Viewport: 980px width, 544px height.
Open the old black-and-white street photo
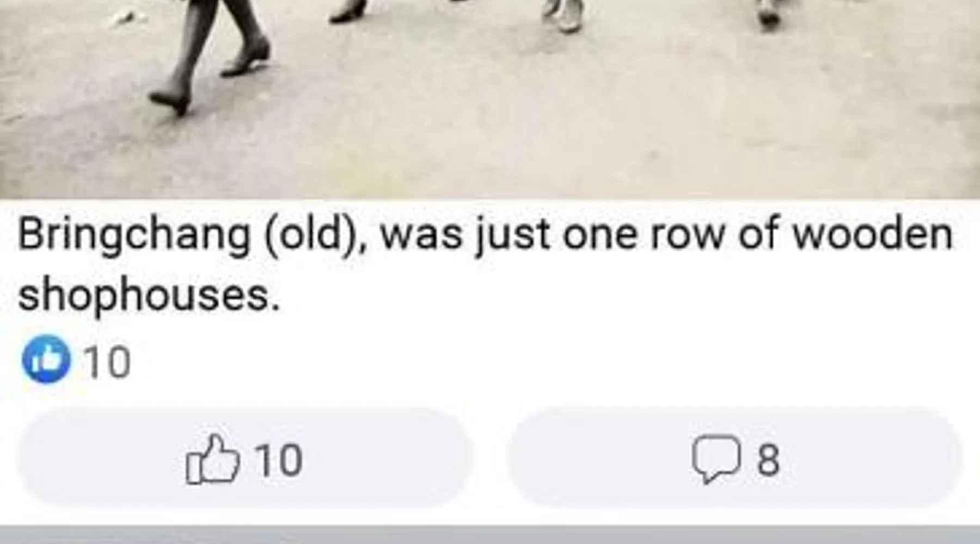click(490, 99)
